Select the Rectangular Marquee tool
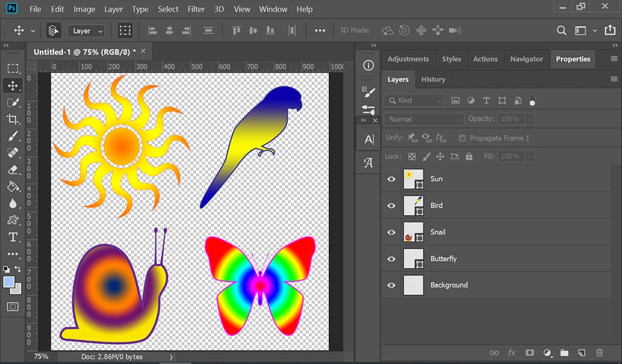This screenshot has height=364, width=622. coord(12,68)
